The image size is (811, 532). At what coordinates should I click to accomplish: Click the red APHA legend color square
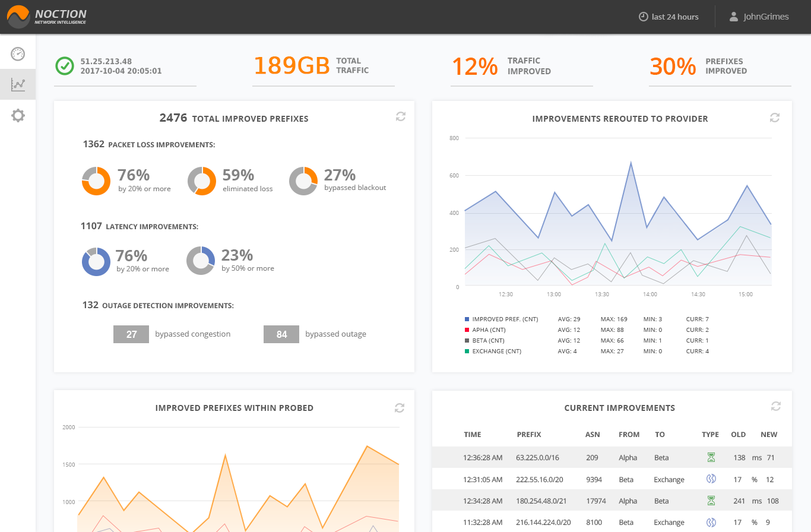(x=467, y=330)
